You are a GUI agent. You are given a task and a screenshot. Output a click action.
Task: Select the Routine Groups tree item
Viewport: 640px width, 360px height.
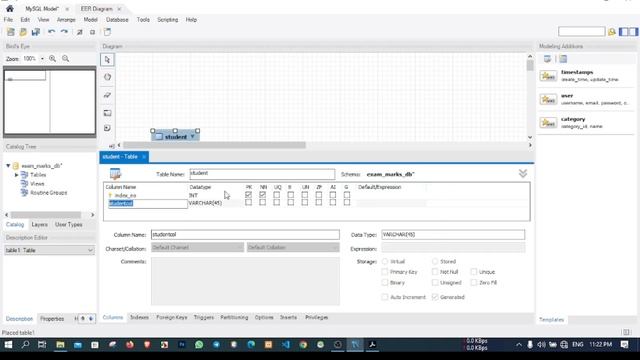[x=49, y=193]
